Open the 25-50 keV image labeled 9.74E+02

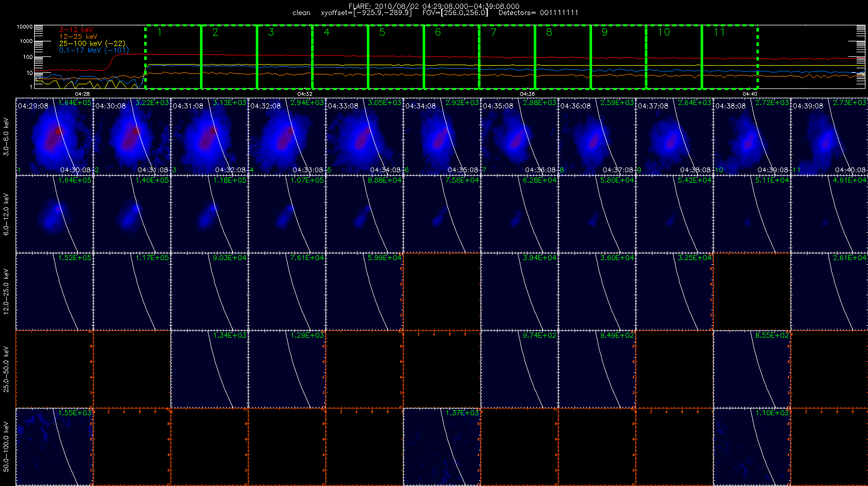point(520,369)
